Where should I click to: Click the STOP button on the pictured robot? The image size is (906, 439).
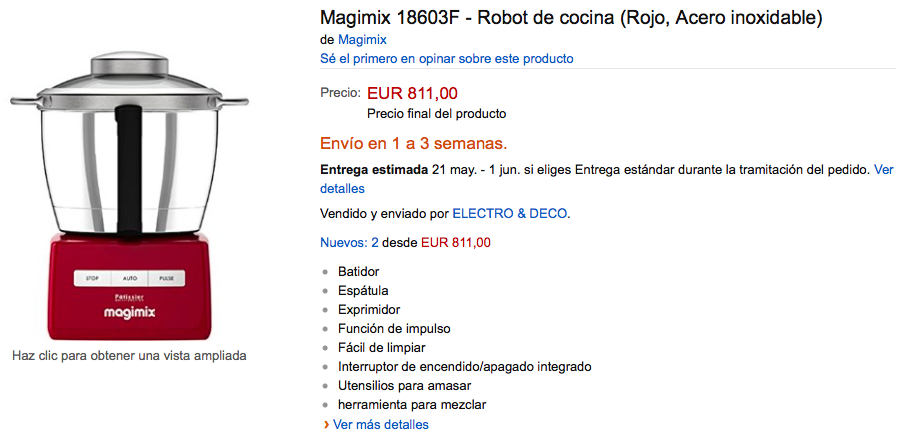(92, 278)
